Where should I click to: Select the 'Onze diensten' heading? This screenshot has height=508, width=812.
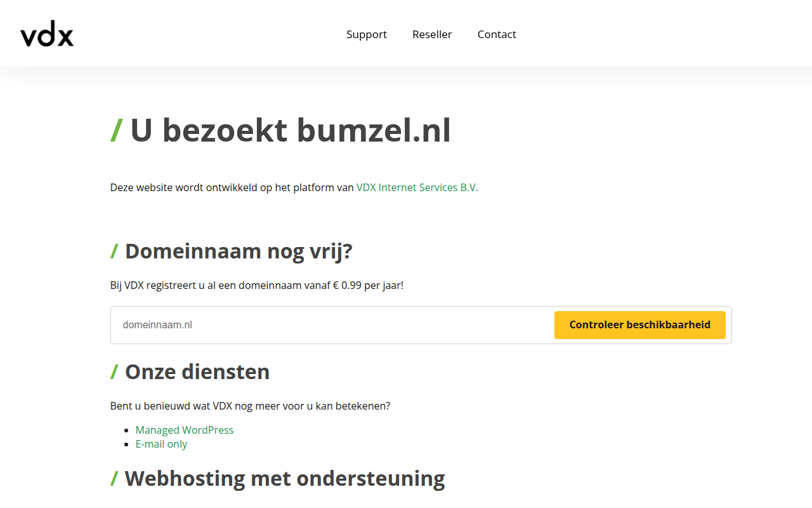tap(190, 371)
